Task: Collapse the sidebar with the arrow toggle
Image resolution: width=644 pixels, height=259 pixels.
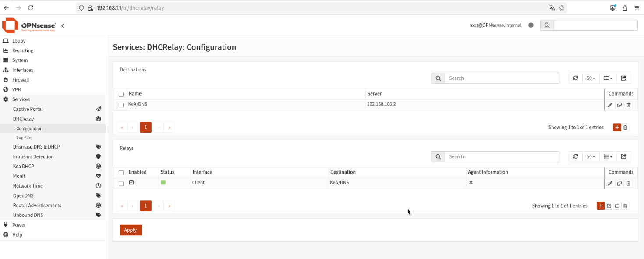Action: click(x=63, y=26)
